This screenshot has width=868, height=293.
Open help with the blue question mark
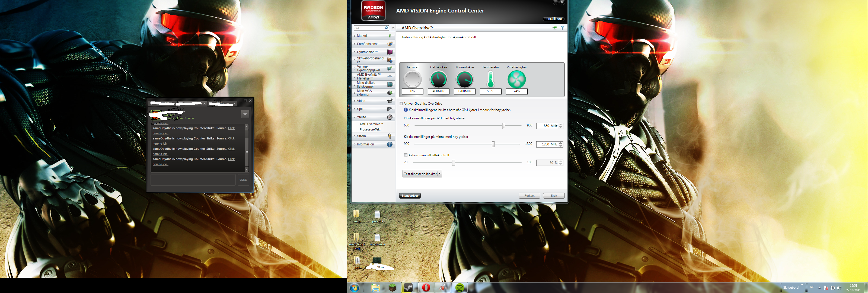coord(562,28)
